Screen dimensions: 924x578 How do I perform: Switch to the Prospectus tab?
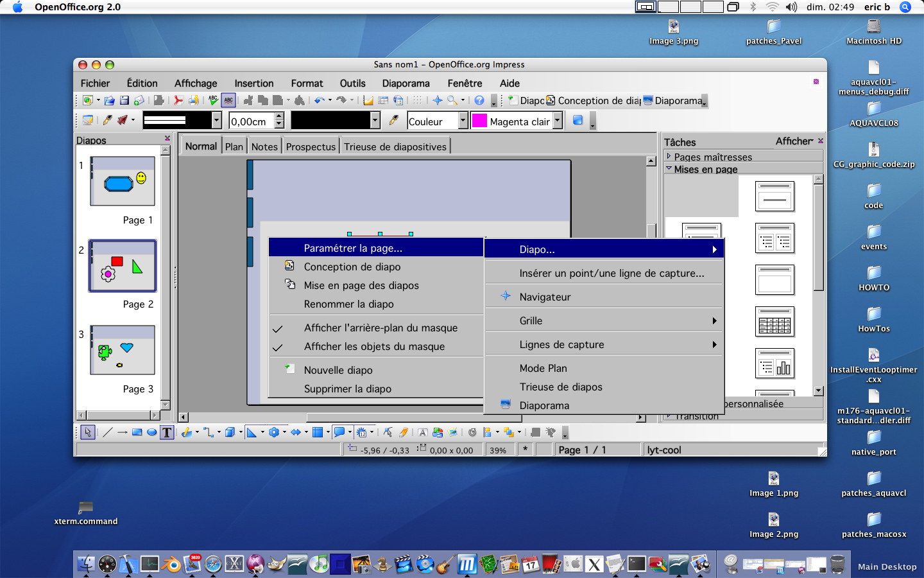click(311, 146)
